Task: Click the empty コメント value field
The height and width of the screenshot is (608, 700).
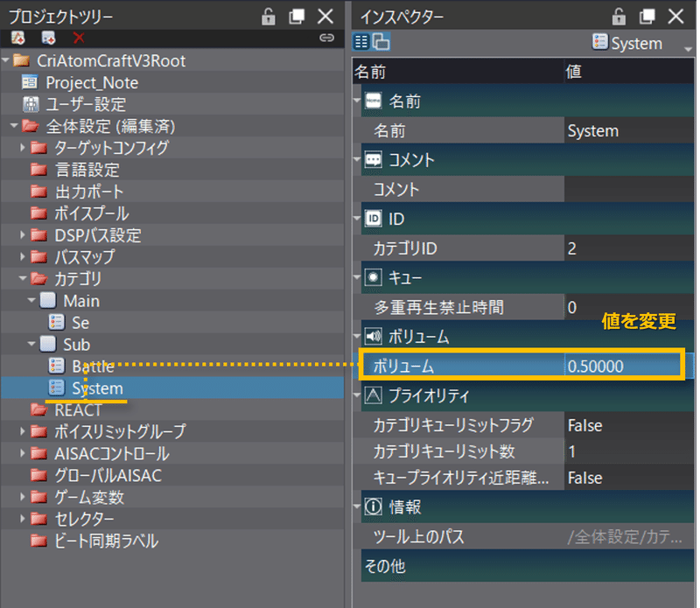Action: pos(628,189)
